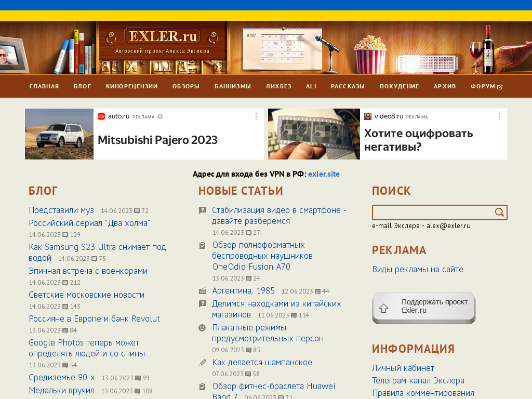Open the РАССКАЗЫ menu item
This screenshot has width=532, height=399.
pyautogui.click(x=348, y=86)
